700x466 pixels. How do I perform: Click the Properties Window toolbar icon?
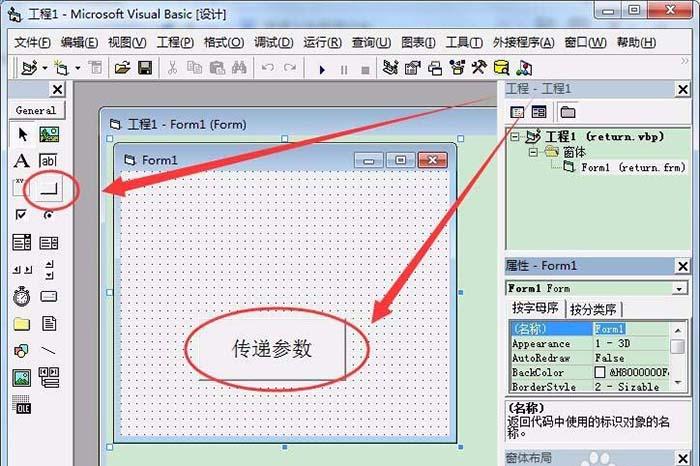[x=412, y=68]
